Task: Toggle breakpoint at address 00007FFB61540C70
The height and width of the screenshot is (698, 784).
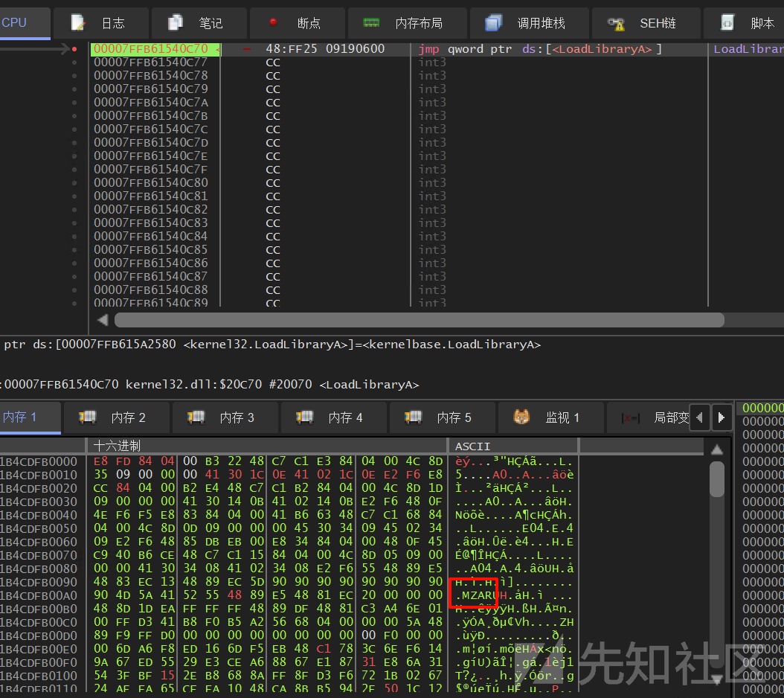Action: click(x=74, y=49)
